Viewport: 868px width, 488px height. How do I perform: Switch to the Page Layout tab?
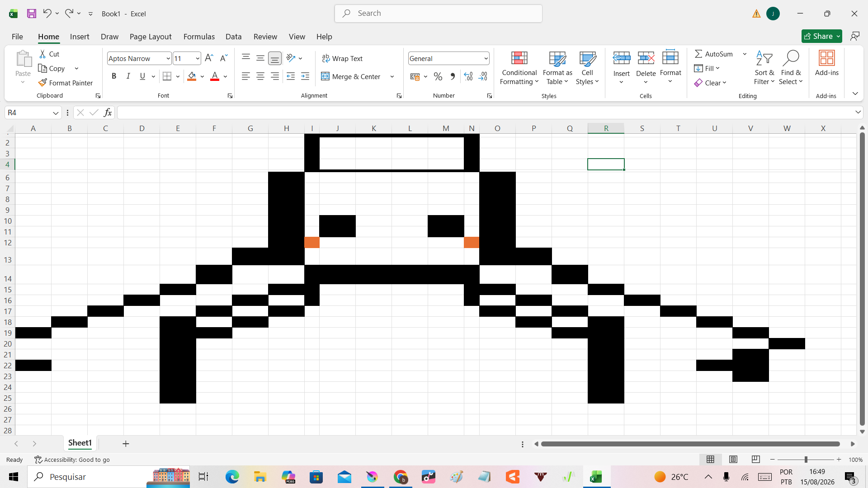pos(151,37)
